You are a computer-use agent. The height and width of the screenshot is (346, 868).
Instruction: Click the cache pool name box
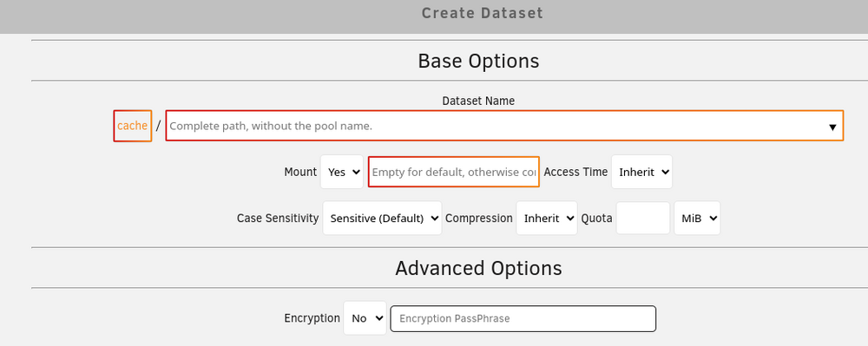pos(132,126)
